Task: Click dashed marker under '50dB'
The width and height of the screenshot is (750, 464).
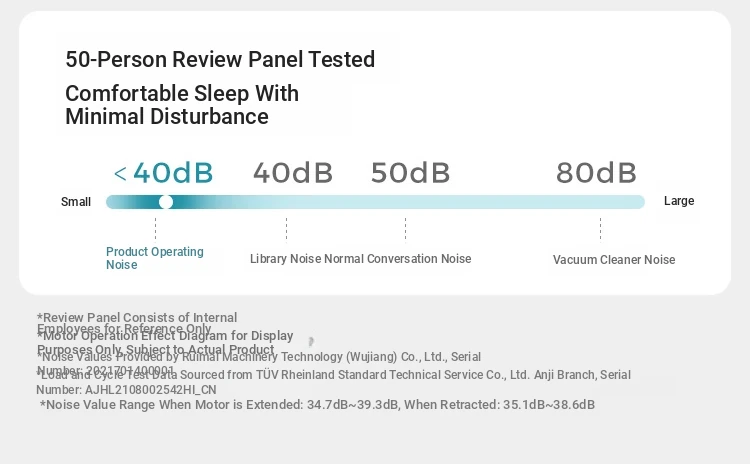Action: 406,230
